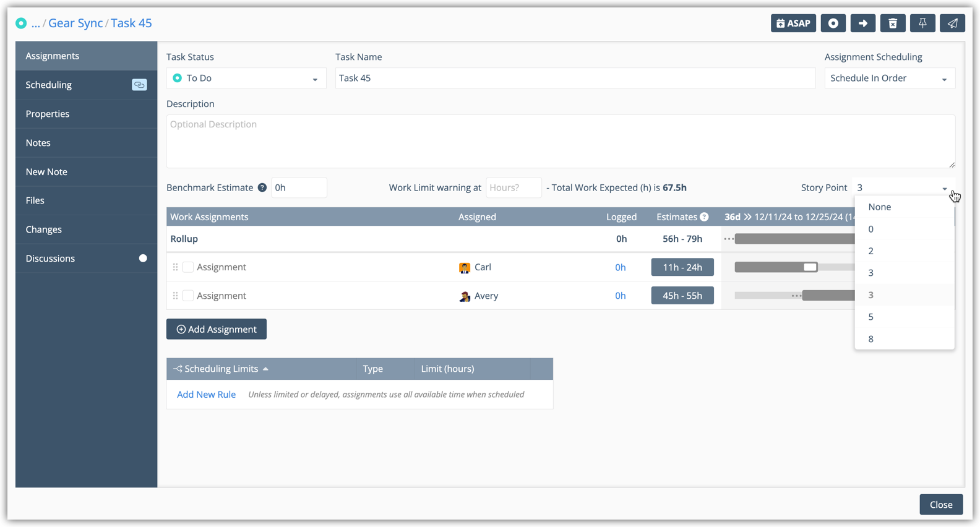This screenshot has width=980, height=527.
Task: Click the Scheduling link icon in sidebar
Action: [139, 85]
